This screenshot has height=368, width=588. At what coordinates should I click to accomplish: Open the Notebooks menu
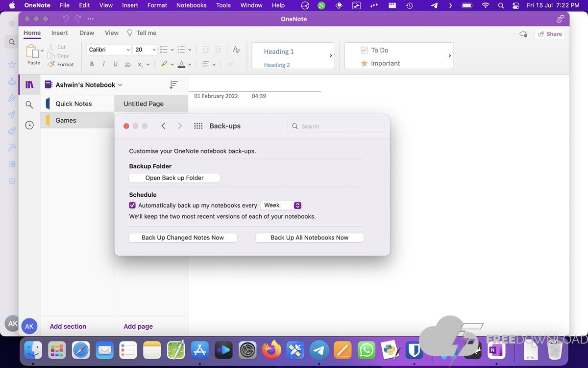click(191, 5)
